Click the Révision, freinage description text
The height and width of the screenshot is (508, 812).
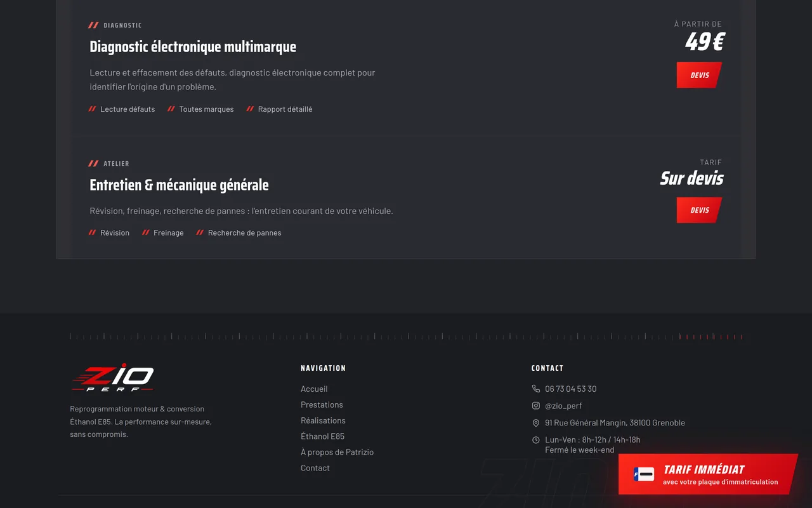242,211
